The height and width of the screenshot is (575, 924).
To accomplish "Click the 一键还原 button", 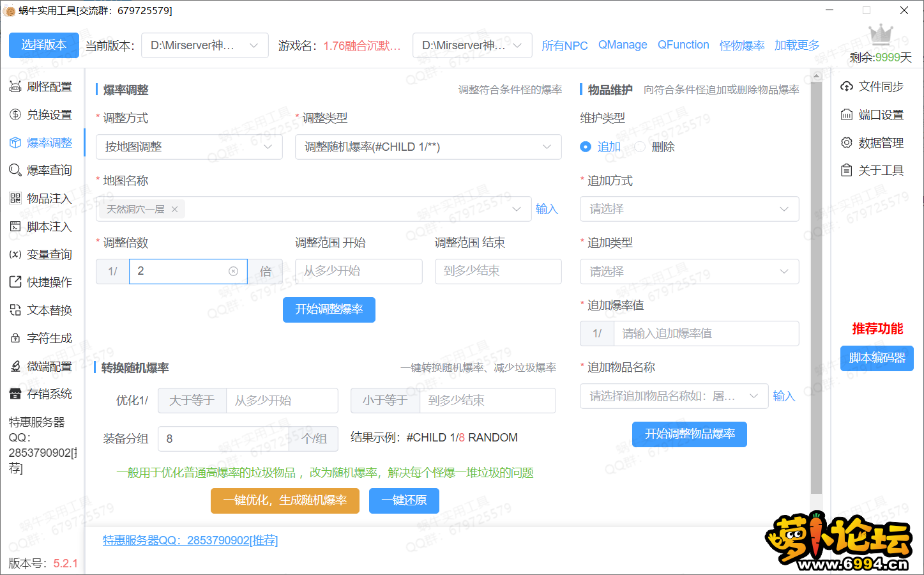I will [404, 500].
